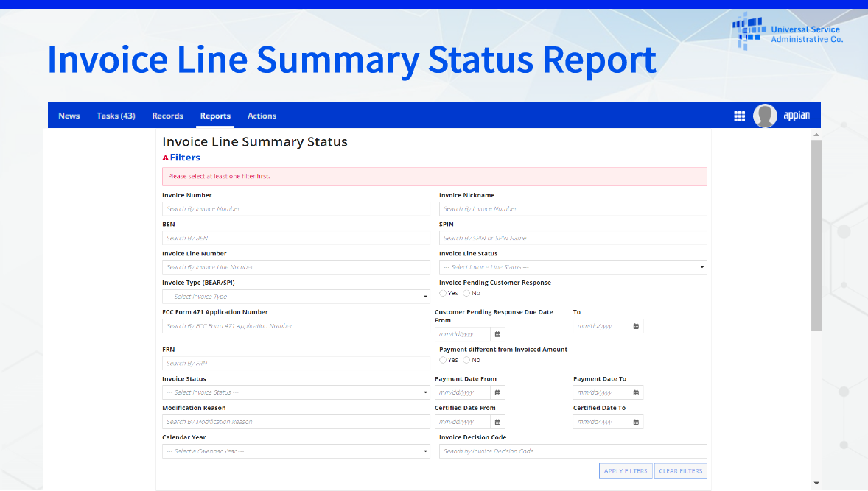Expand the Invoice Line Status dropdown

(573, 267)
